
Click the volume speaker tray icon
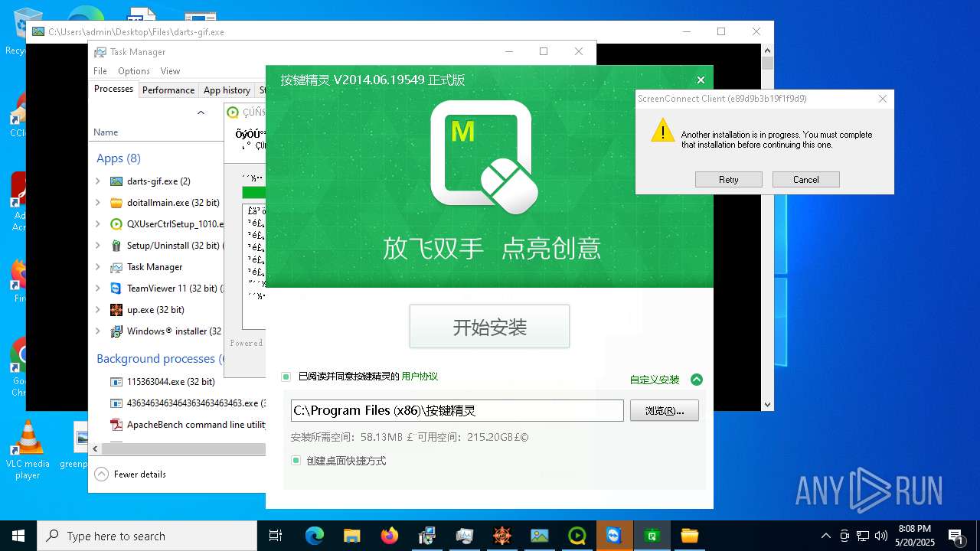[x=881, y=536]
